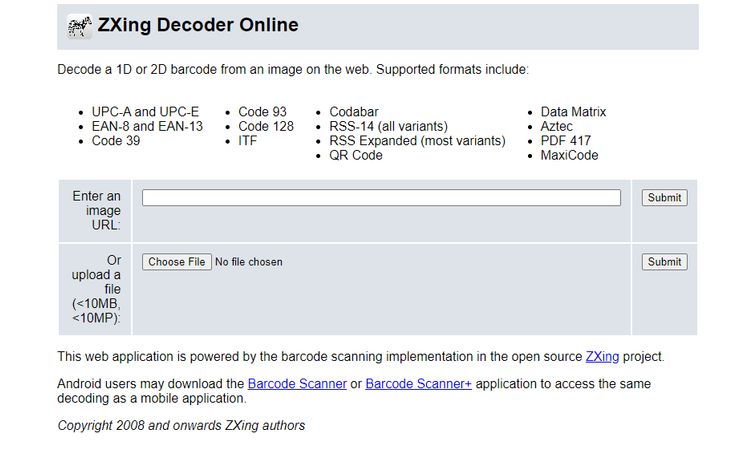Focus the image URL input field
This screenshot has height=462, width=756.
(x=381, y=198)
